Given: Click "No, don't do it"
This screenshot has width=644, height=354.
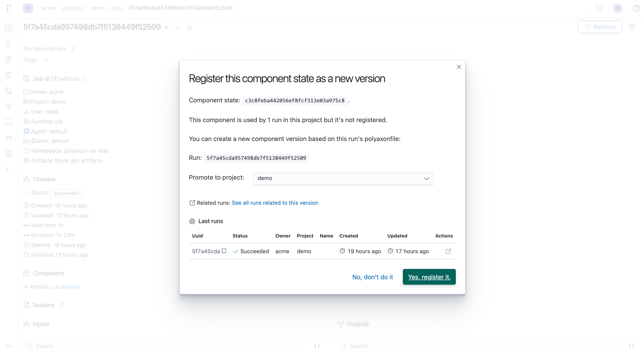Looking at the screenshot, I should click(373, 277).
